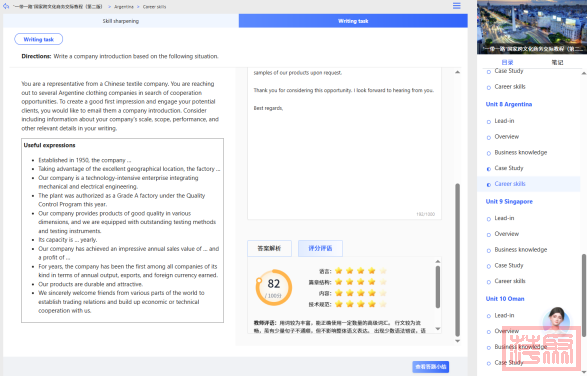Select Unit 8 Career skills circle marker
The height and width of the screenshot is (376, 587).
point(489,185)
